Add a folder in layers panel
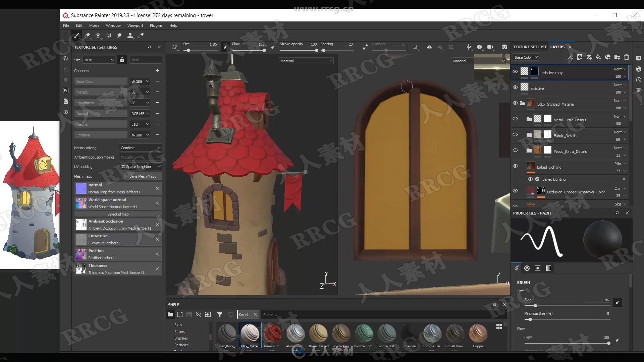The image size is (644, 362). click(617, 57)
